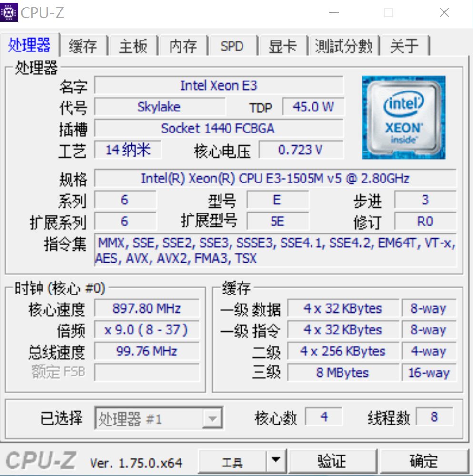Click the 验证 button

pyautogui.click(x=332, y=461)
